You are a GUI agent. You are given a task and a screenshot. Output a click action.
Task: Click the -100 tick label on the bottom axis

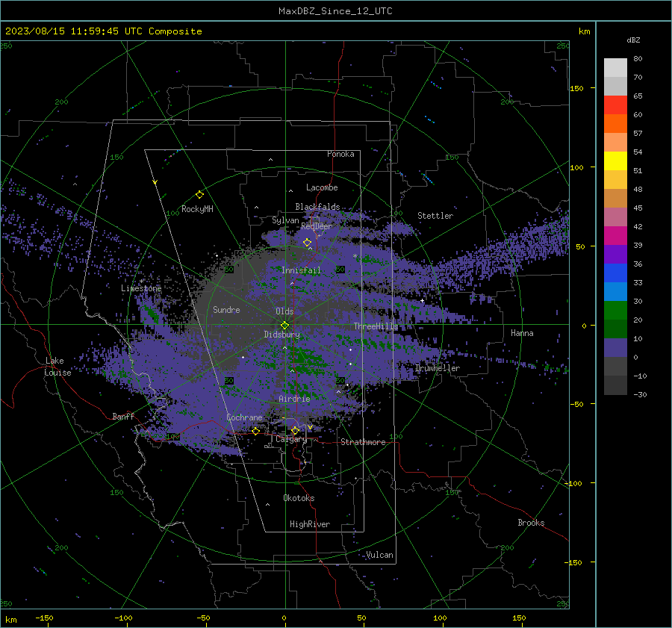123,618
